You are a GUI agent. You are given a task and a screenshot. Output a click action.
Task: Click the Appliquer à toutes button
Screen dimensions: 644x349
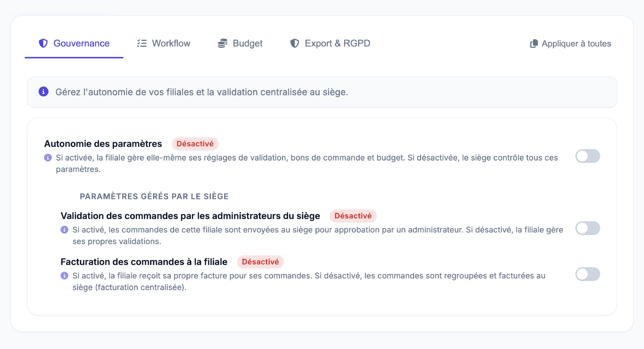point(570,43)
